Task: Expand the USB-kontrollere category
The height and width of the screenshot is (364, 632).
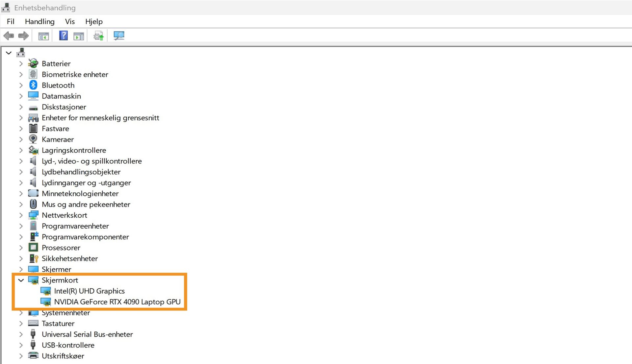Action: 21,345
